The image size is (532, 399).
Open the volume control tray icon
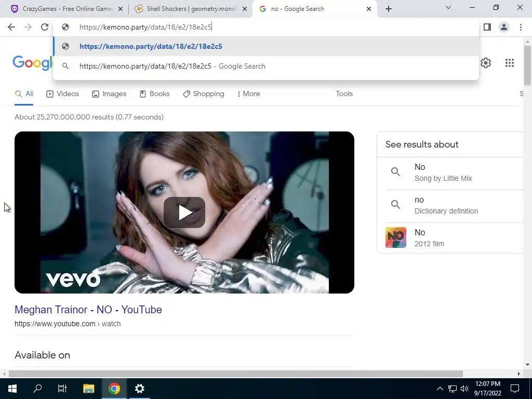[464, 389]
